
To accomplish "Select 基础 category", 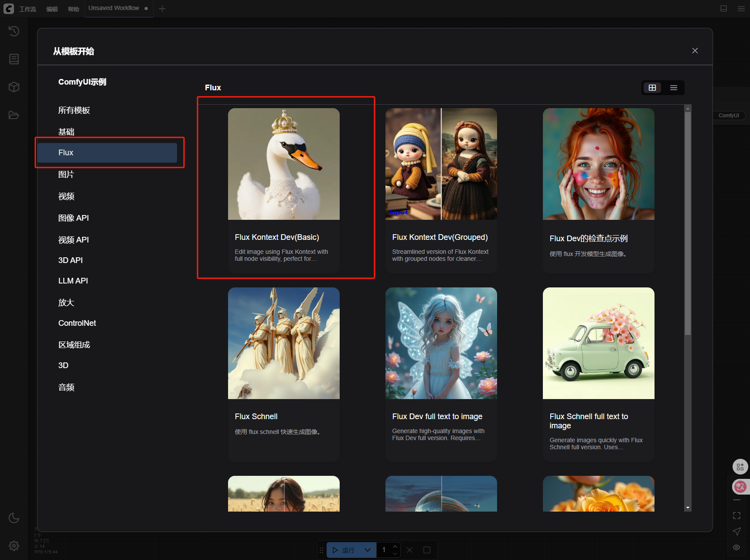I will click(107, 132).
